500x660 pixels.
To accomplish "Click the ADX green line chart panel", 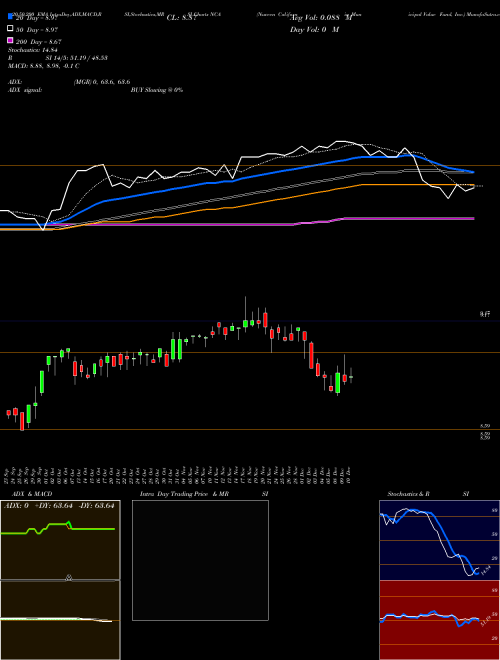I will pyautogui.click(x=60, y=540).
